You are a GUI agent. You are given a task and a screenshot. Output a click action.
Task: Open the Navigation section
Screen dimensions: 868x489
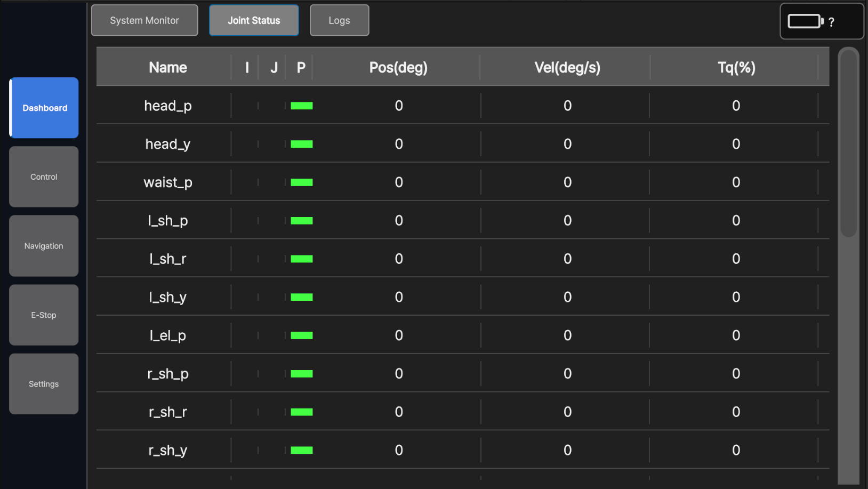coord(44,246)
